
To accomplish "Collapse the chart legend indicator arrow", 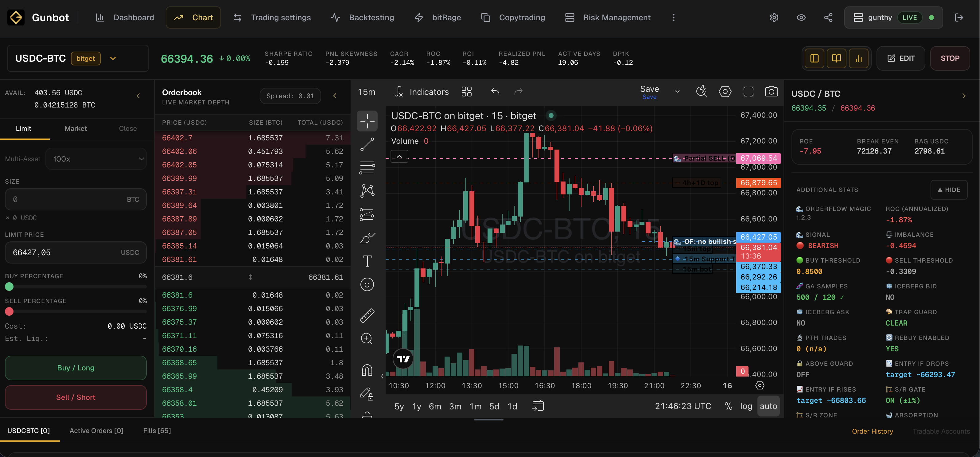I will coord(399,156).
